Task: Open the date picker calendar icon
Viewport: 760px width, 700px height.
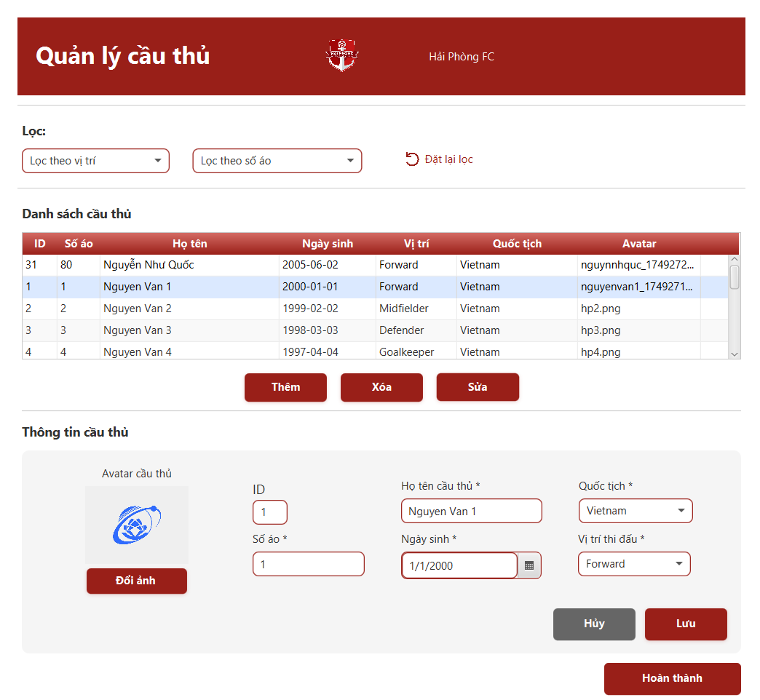Action: pos(529,565)
